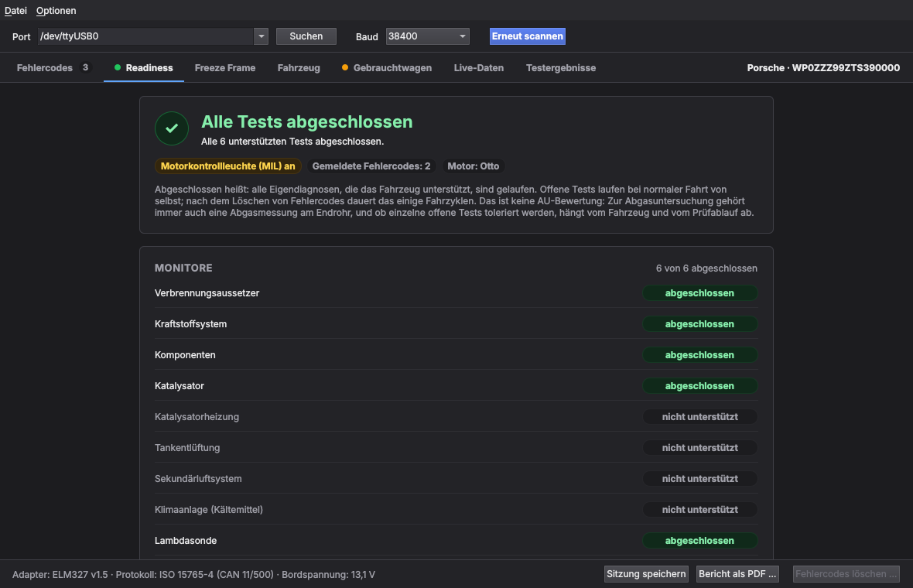The width and height of the screenshot is (913, 588).
Task: Switch to the Fehlercodes tab
Action: click(x=53, y=67)
